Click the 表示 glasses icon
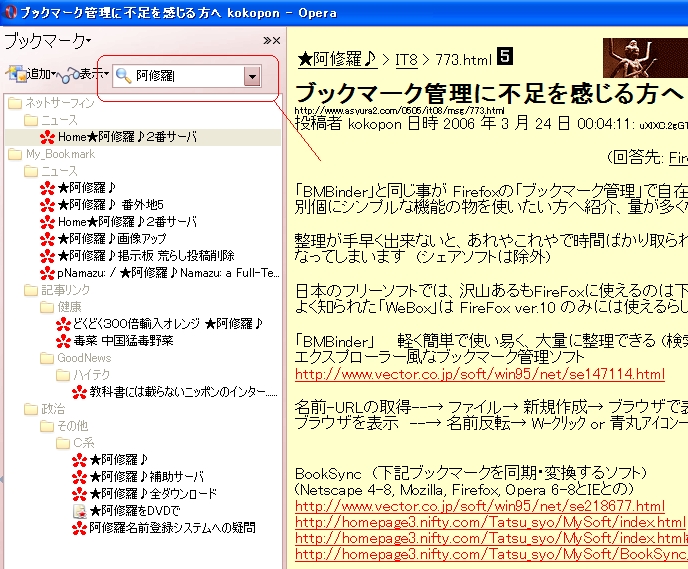The height and width of the screenshot is (569, 688). 69,75
